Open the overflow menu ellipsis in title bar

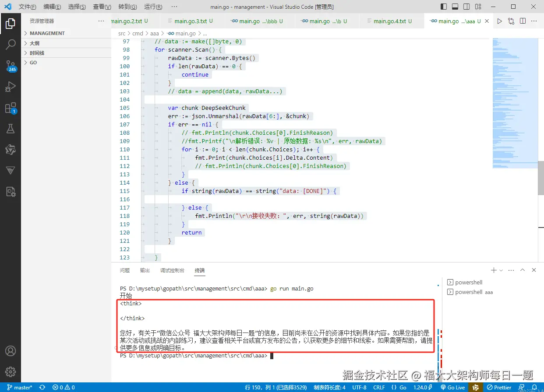(x=174, y=7)
